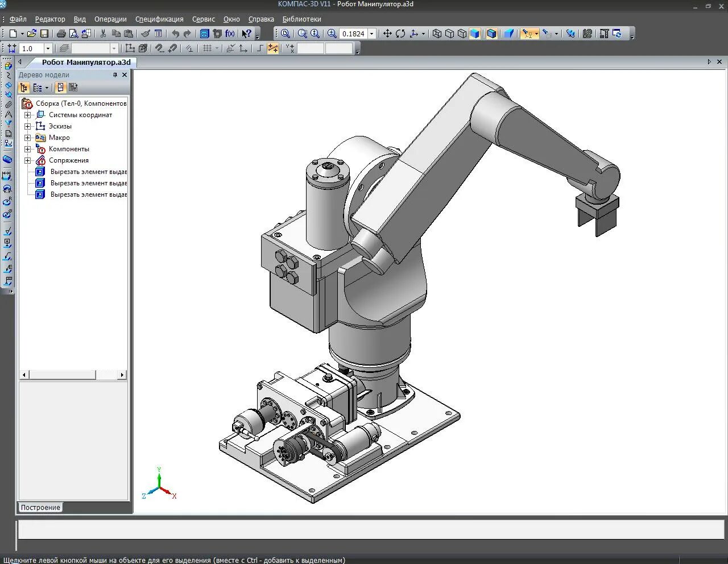The image size is (728, 564).
Task: Open a file with the folder icon
Action: tap(32, 34)
